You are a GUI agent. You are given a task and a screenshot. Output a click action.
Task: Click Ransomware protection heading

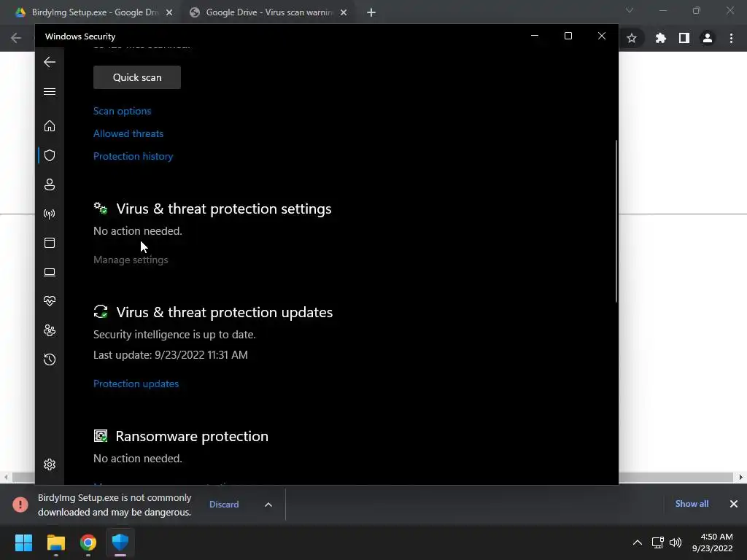[192, 436]
